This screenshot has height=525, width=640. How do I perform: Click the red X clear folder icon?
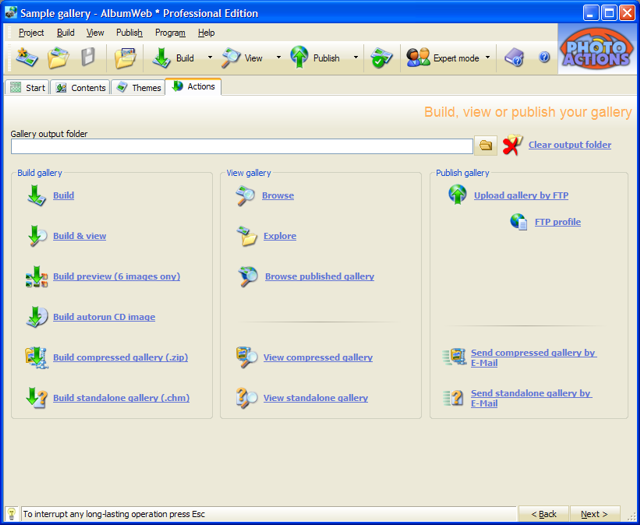coord(513,145)
